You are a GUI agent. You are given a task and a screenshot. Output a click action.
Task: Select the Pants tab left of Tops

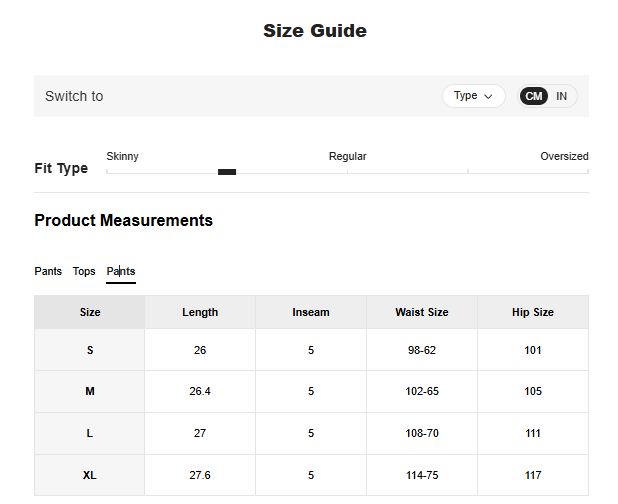(48, 271)
